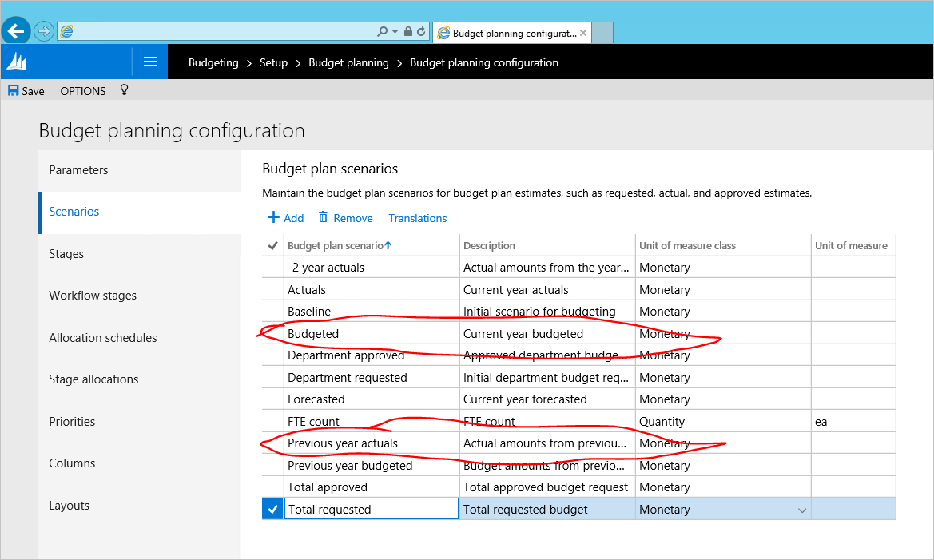Click the Department requested scenario cell
This screenshot has height=560, width=934.
pyautogui.click(x=372, y=378)
